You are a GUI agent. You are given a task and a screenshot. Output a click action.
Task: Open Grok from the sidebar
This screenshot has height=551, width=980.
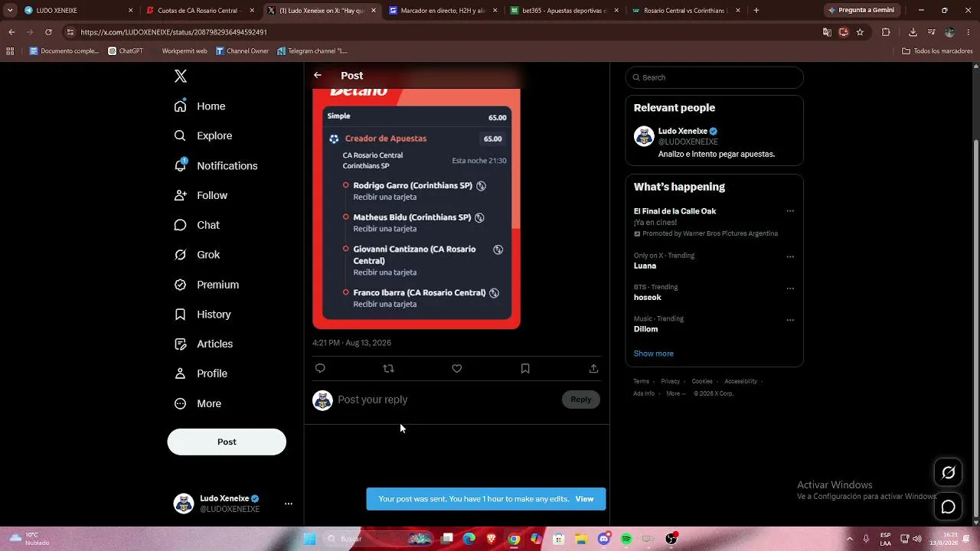(197, 255)
